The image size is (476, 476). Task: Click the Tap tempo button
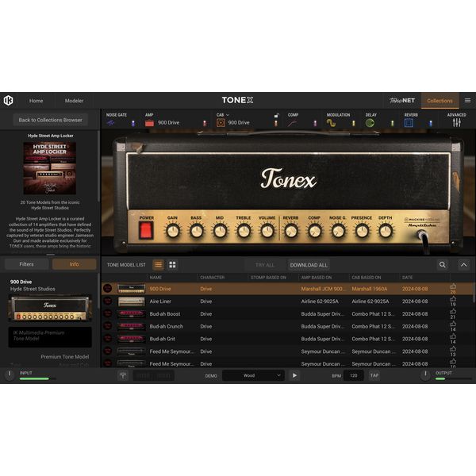pyautogui.click(x=374, y=375)
